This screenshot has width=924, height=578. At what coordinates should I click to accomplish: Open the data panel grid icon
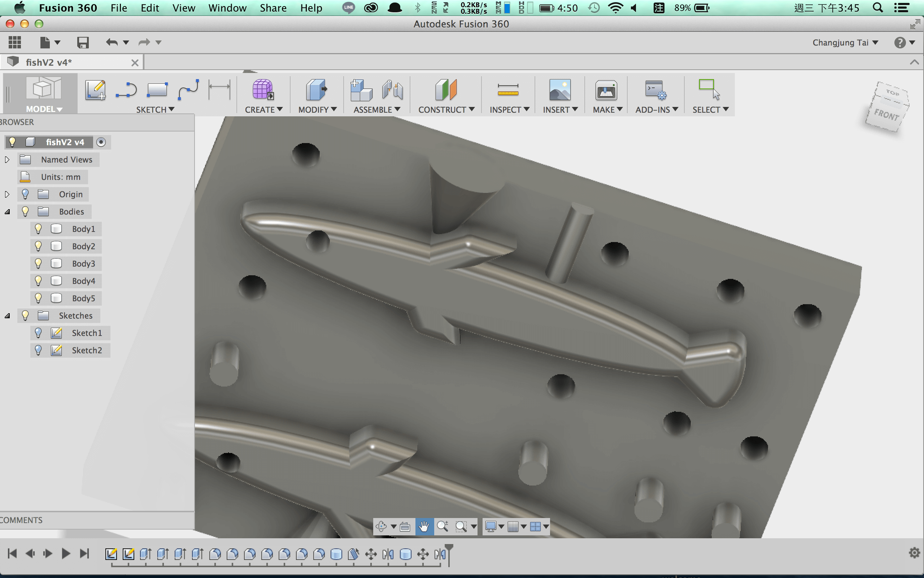[14, 42]
